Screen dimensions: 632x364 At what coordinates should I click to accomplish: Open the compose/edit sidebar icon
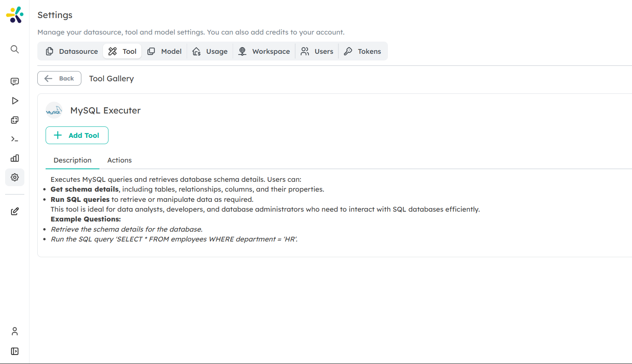coord(15,211)
